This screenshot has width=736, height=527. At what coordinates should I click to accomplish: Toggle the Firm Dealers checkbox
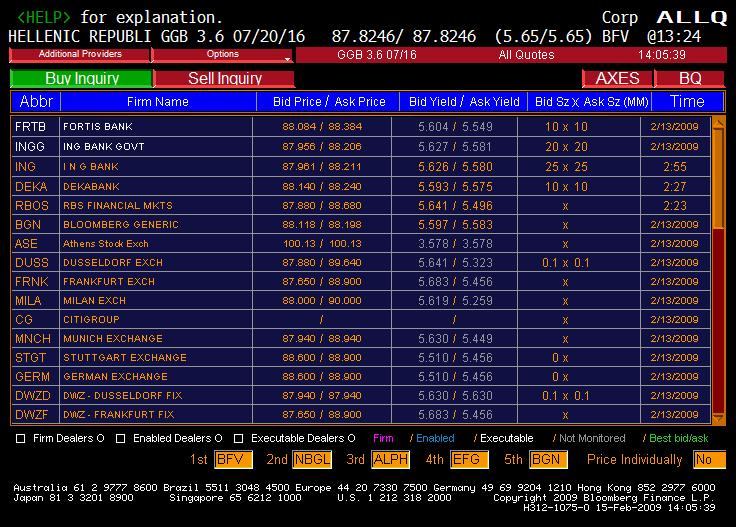(21, 439)
